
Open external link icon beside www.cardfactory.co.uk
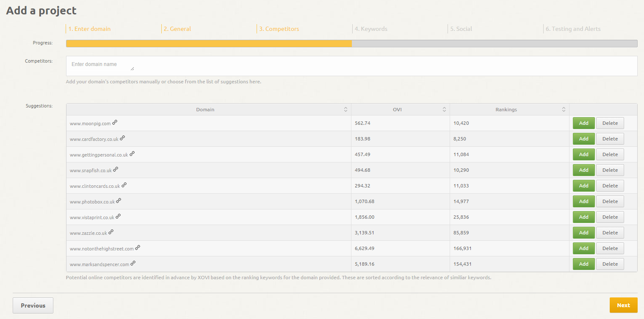point(122,138)
